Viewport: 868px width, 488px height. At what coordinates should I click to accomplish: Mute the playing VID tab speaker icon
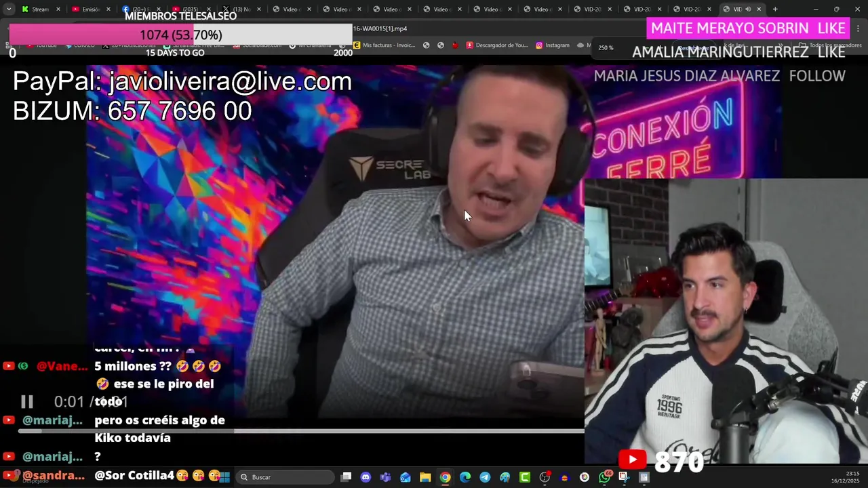(x=748, y=9)
